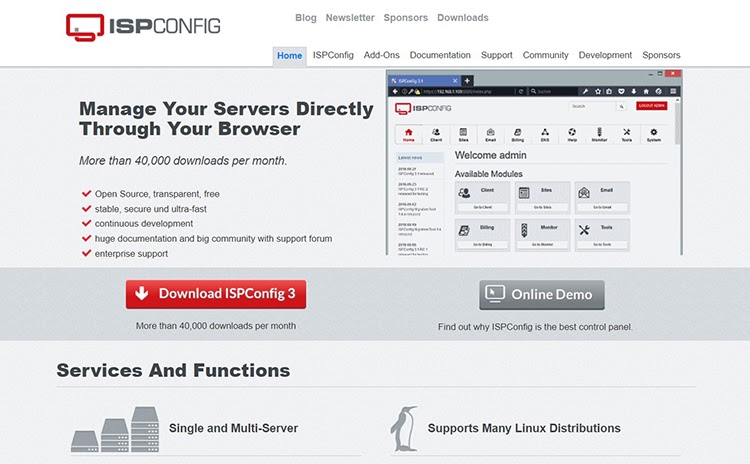Select the Client icon in the panel navigation bar
750x464 pixels.
(436, 134)
